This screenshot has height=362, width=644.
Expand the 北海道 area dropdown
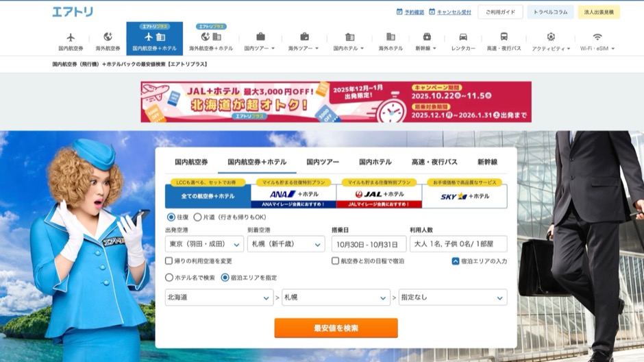219,298
